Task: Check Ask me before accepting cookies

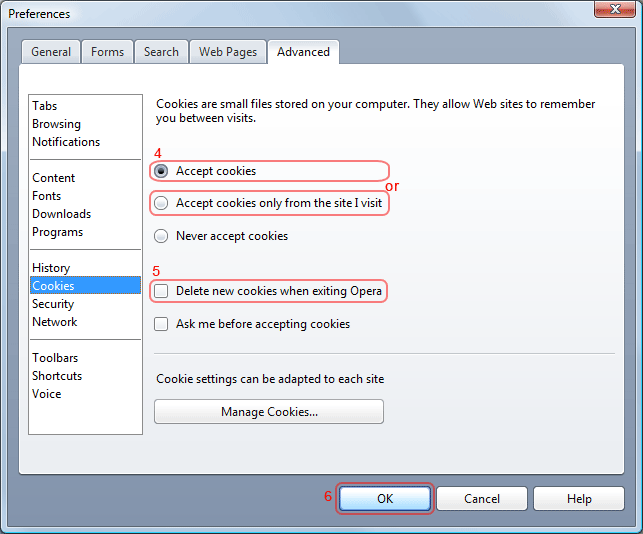Action: (x=162, y=324)
